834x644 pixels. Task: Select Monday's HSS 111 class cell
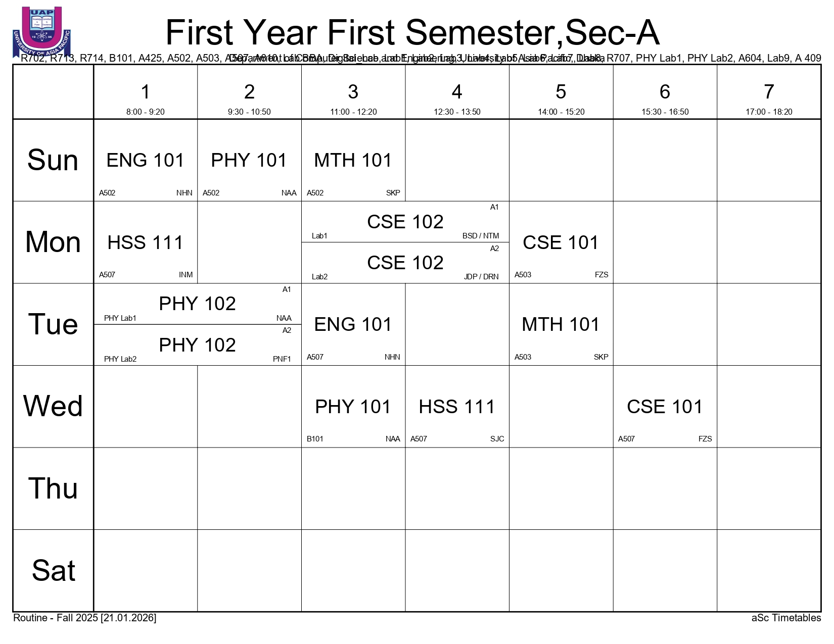[145, 242]
